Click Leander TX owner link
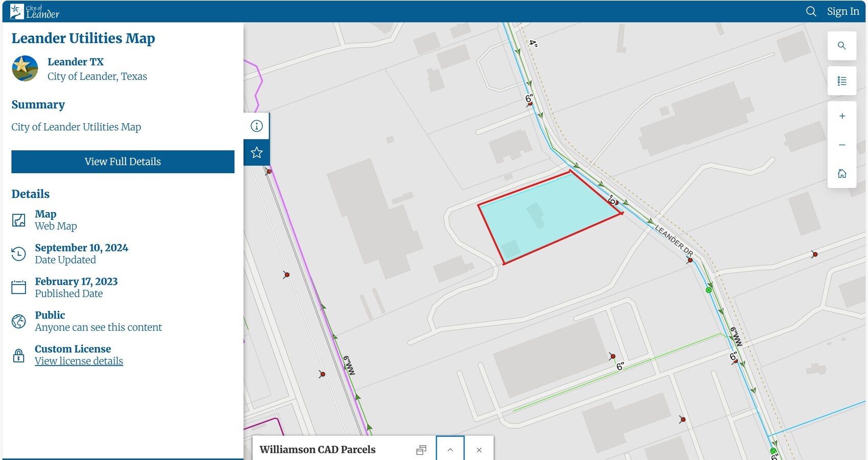This screenshot has height=460, width=868. click(76, 62)
